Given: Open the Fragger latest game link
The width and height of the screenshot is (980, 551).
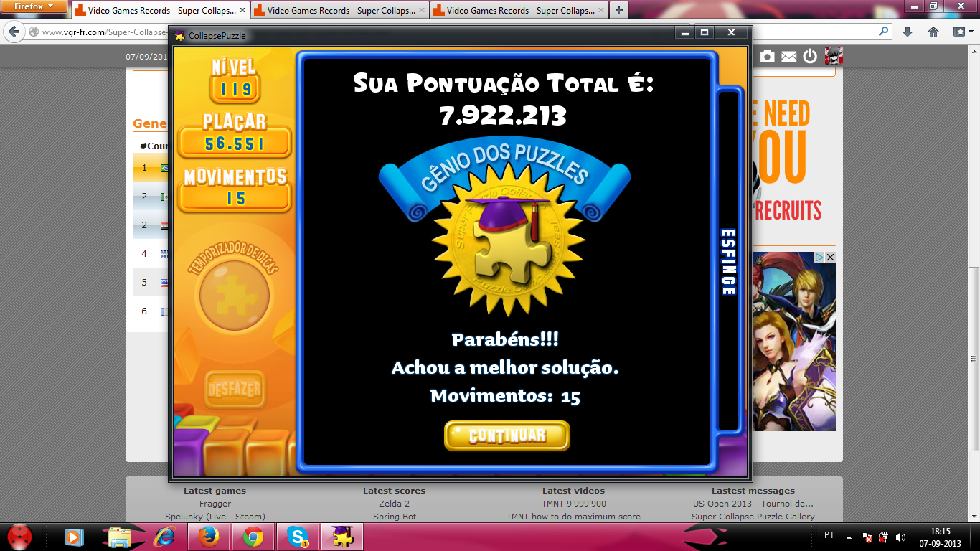Looking at the screenshot, I should 215,504.
